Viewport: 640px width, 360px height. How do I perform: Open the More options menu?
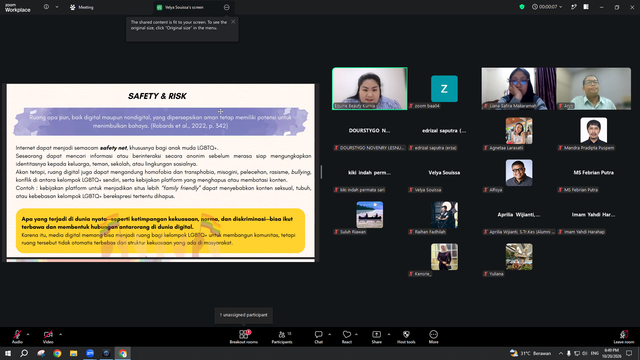coord(433,337)
